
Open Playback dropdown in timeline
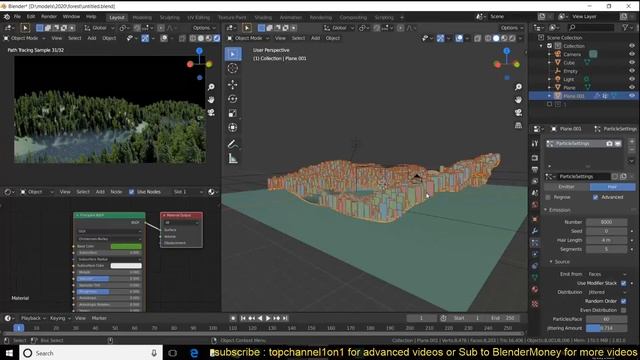point(33,318)
